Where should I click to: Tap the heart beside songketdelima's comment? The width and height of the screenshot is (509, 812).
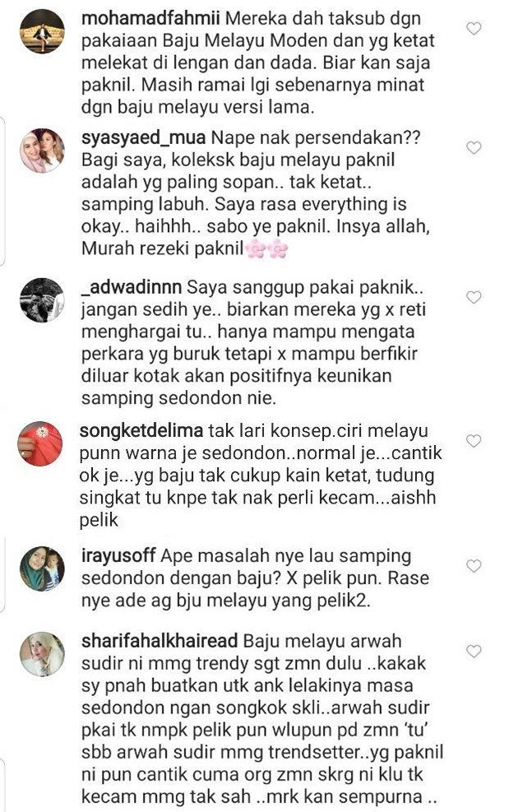(x=474, y=441)
